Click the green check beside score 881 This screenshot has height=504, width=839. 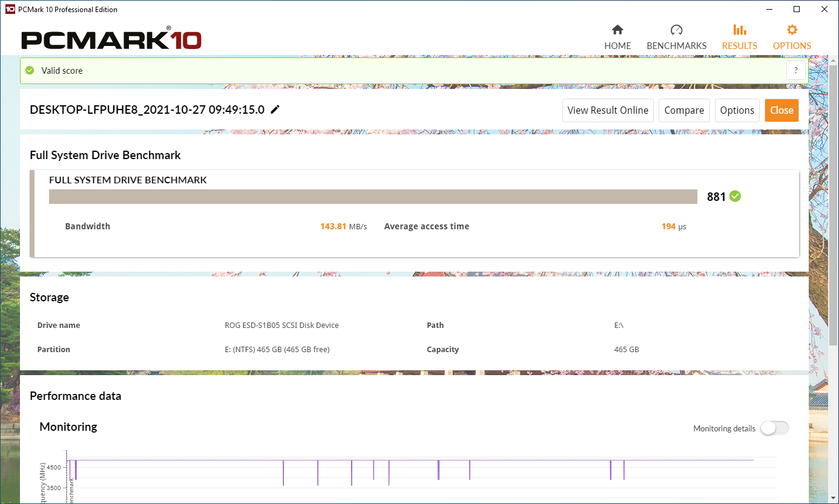click(735, 196)
